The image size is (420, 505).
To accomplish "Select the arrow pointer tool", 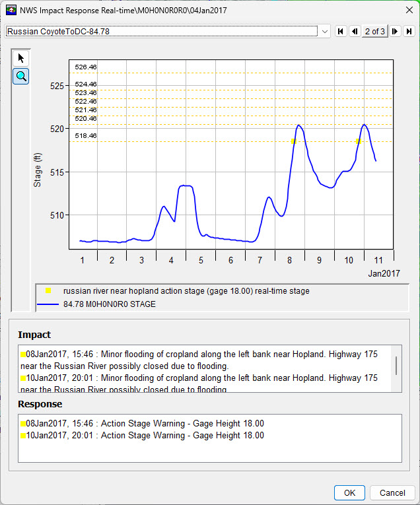I will 21,58.
